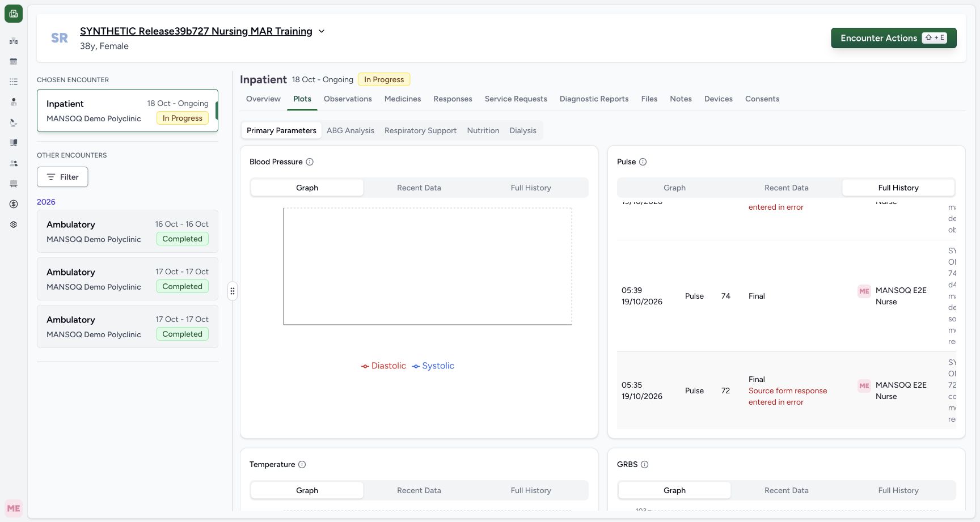This screenshot has height=522, width=980.
Task: Open the users group sidebar icon
Action: pos(14,163)
